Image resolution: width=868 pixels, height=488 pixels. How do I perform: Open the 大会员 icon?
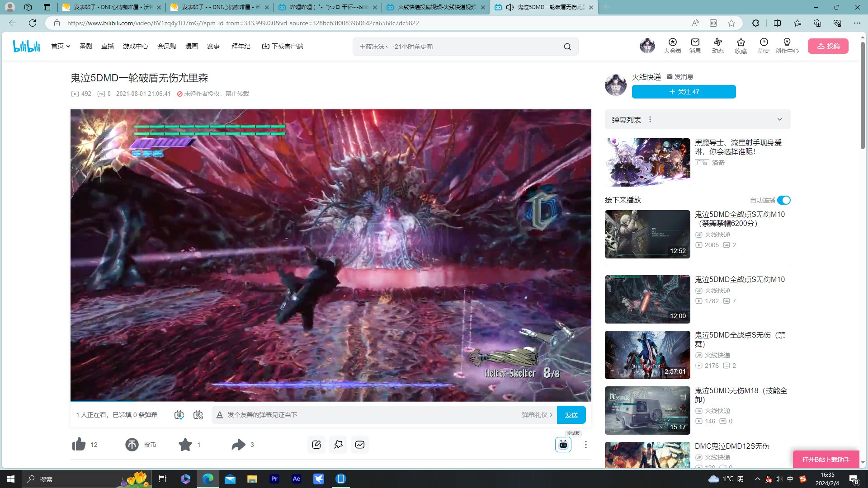pyautogui.click(x=672, y=46)
